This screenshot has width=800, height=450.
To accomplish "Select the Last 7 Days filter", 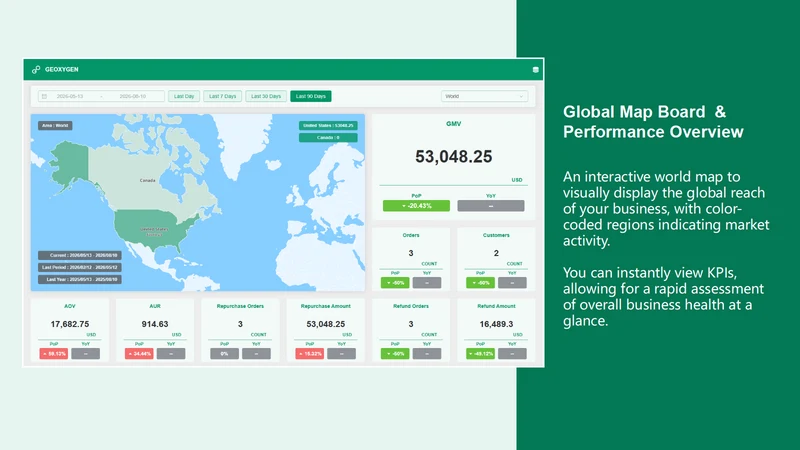I will coord(222,96).
